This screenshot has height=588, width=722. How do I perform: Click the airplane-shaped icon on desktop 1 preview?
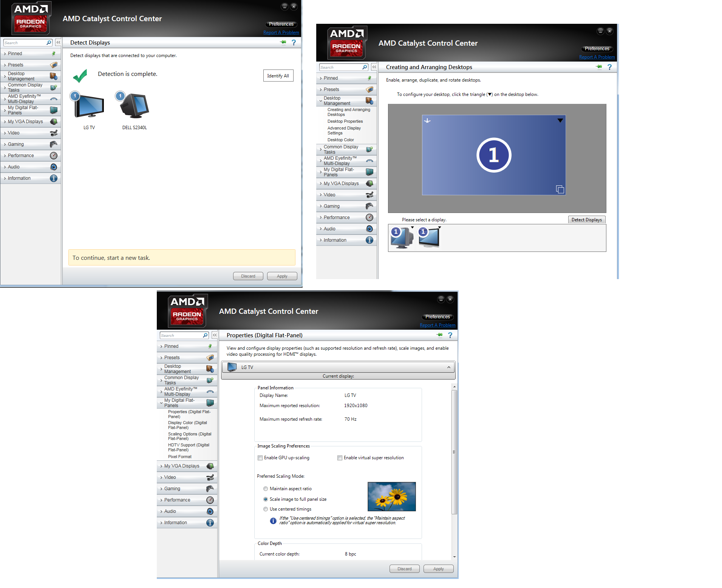point(427,121)
